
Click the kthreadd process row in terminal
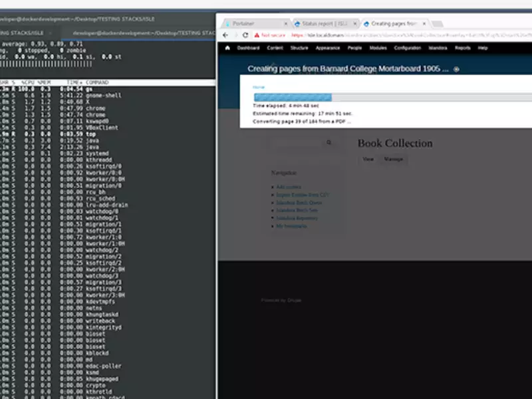(108, 160)
